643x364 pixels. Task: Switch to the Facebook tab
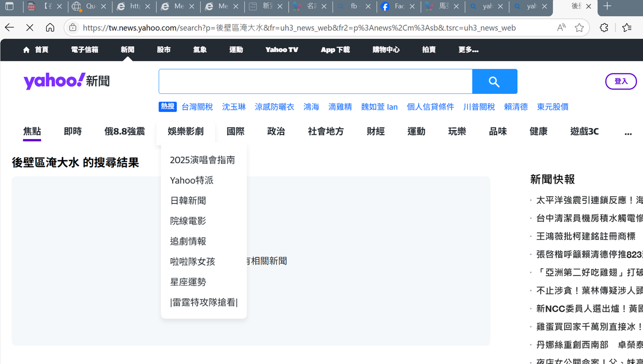(399, 7)
